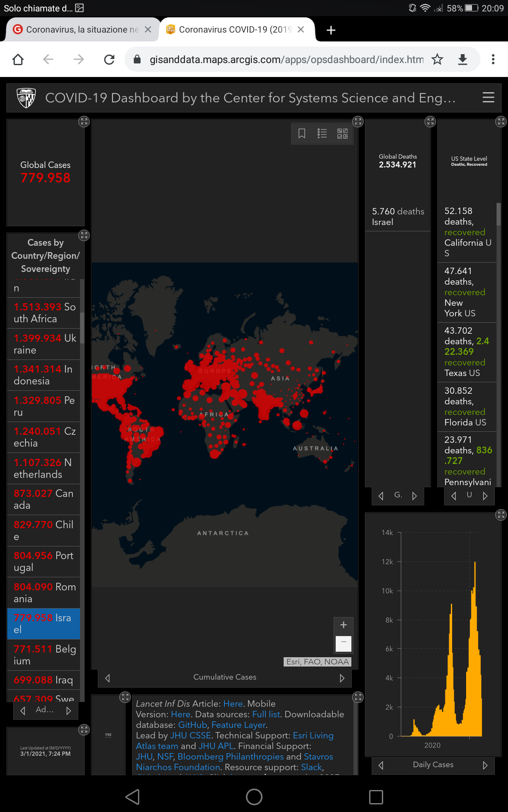Show previous Global Deaths list tab
508x812 pixels.
click(x=381, y=496)
